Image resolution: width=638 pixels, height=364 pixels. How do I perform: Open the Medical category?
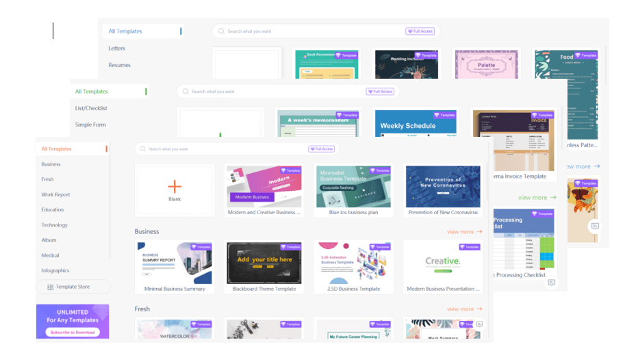pos(50,255)
